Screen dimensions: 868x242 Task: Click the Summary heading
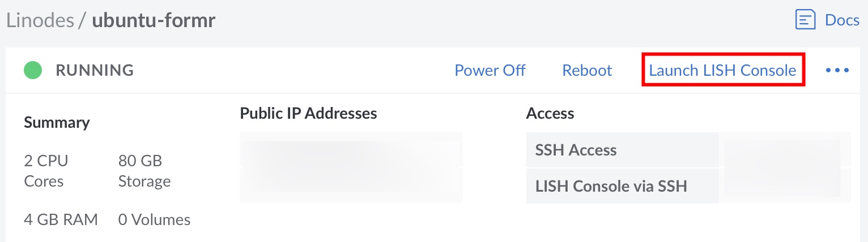pos(57,123)
